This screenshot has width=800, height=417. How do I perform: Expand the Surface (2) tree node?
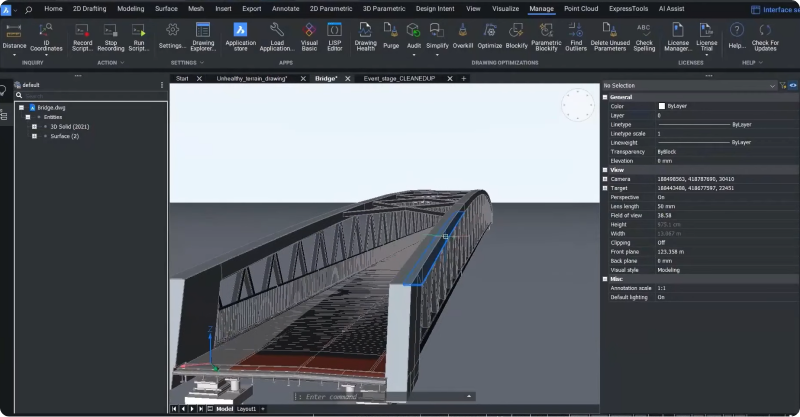coord(34,136)
